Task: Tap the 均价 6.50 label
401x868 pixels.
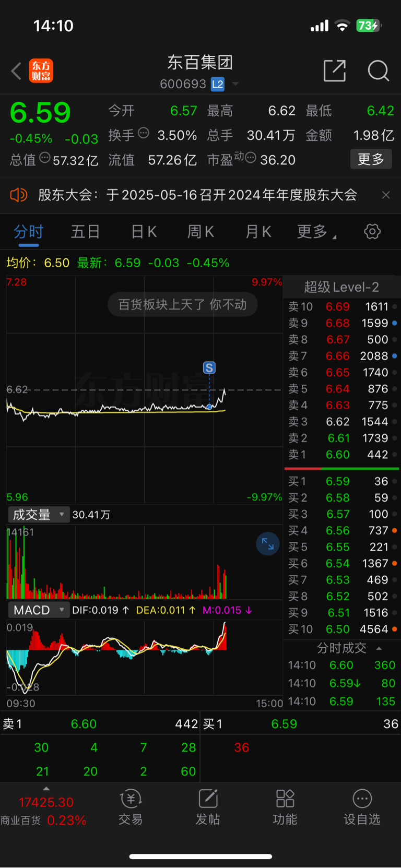Action: (38, 263)
